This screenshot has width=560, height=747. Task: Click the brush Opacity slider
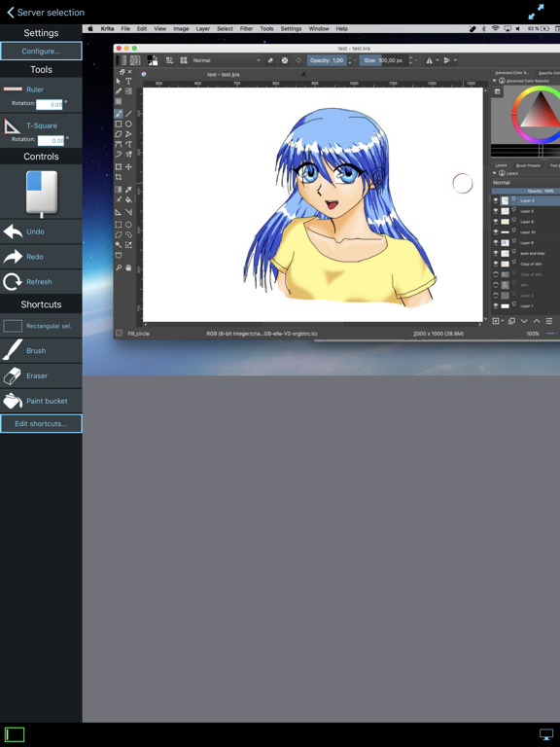pyautogui.click(x=327, y=60)
